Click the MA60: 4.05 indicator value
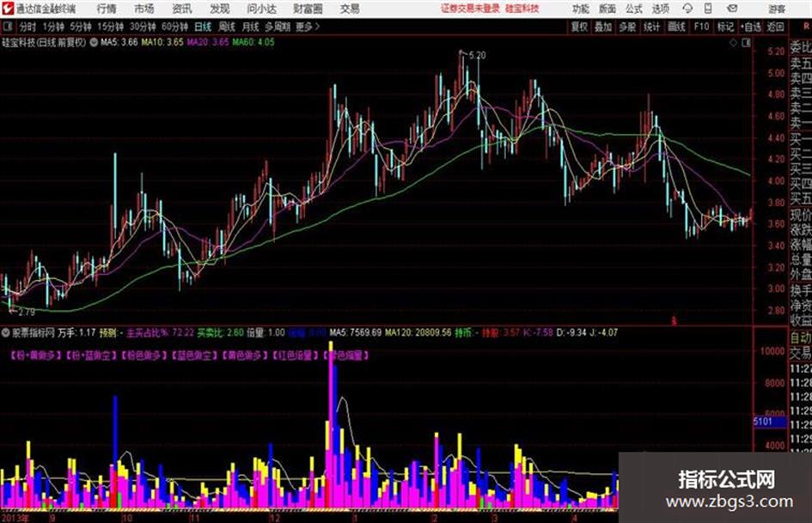Image resolution: width=812 pixels, height=523 pixels. click(x=253, y=42)
